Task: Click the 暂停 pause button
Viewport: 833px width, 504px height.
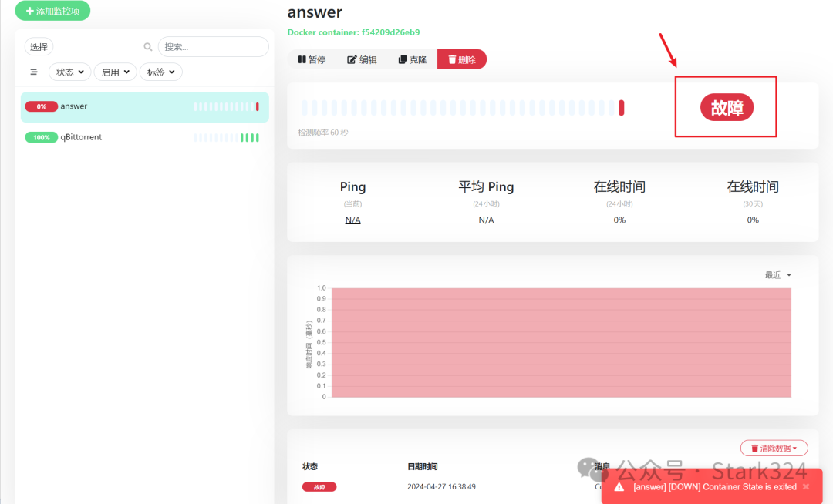Action: coord(312,59)
